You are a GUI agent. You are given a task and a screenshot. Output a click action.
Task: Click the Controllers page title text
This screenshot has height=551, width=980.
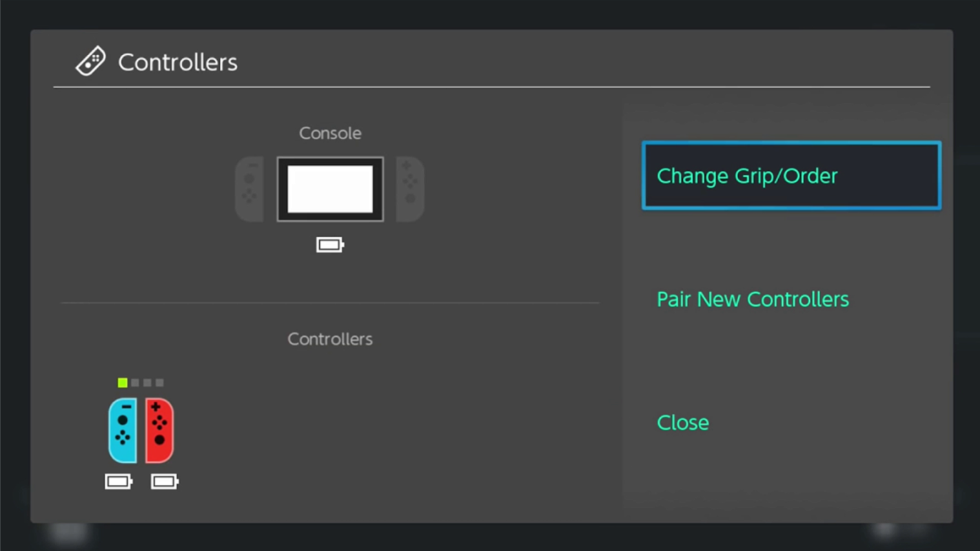[178, 62]
